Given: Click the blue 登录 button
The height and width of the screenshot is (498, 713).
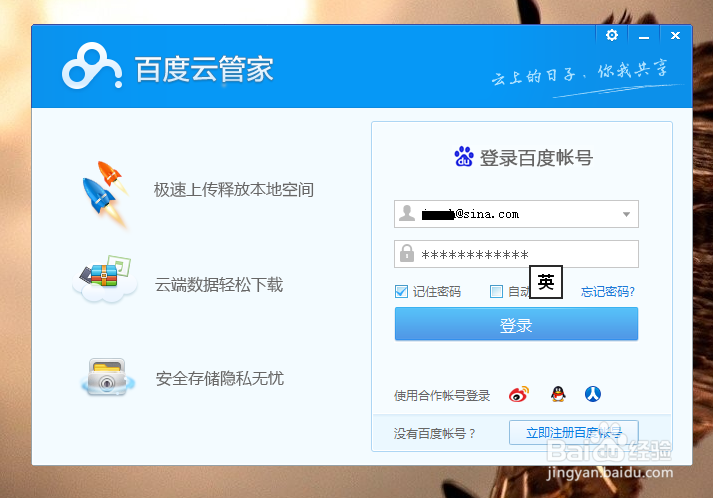Looking at the screenshot, I should [516, 324].
